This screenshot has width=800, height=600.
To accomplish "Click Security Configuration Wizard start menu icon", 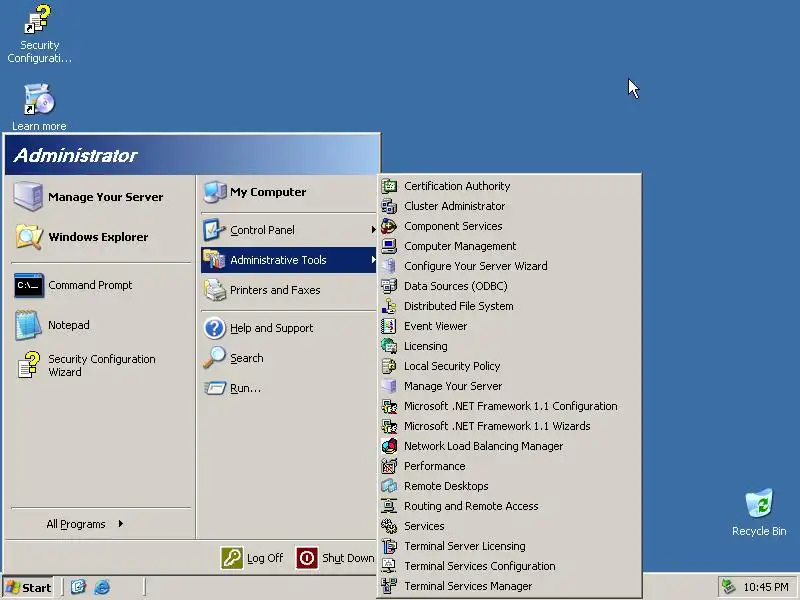I will tap(29, 365).
